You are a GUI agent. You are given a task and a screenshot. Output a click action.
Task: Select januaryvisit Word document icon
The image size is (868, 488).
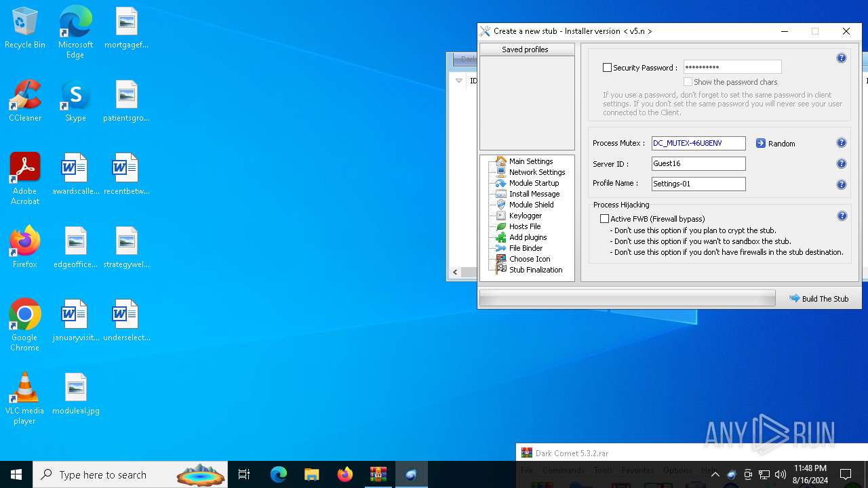click(75, 321)
